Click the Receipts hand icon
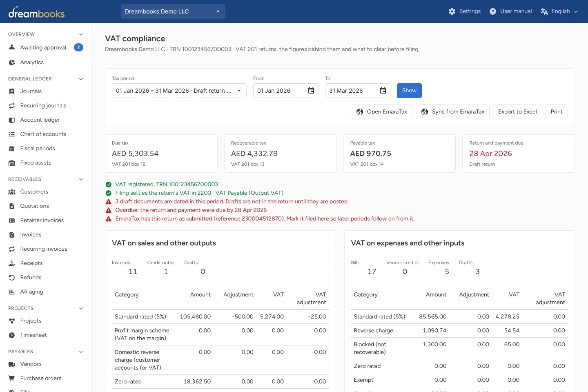The image size is (588, 392). coord(12,263)
